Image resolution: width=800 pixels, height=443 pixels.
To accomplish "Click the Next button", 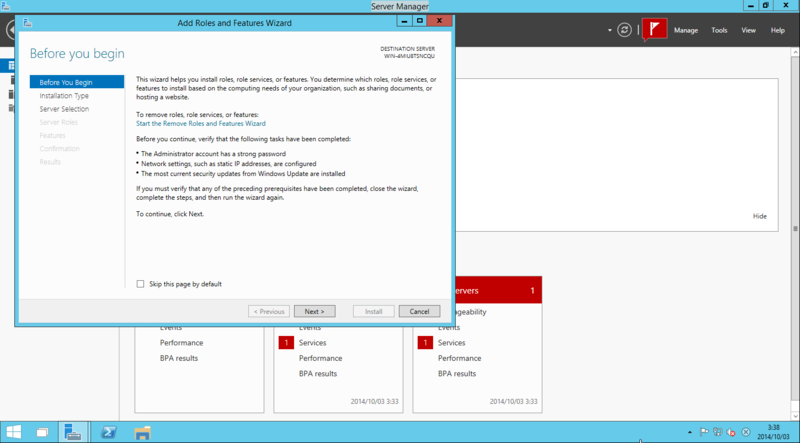I will coord(314,311).
